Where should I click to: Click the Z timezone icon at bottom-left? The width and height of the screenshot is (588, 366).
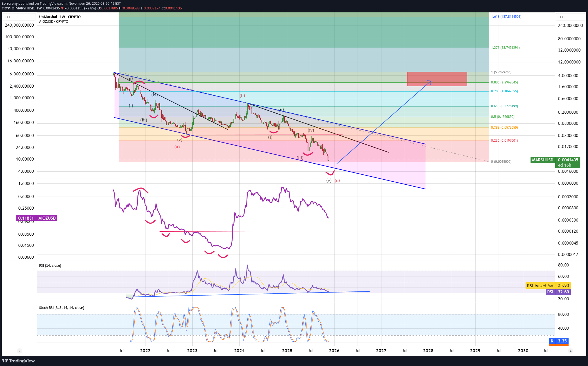pyautogui.click(x=19, y=351)
